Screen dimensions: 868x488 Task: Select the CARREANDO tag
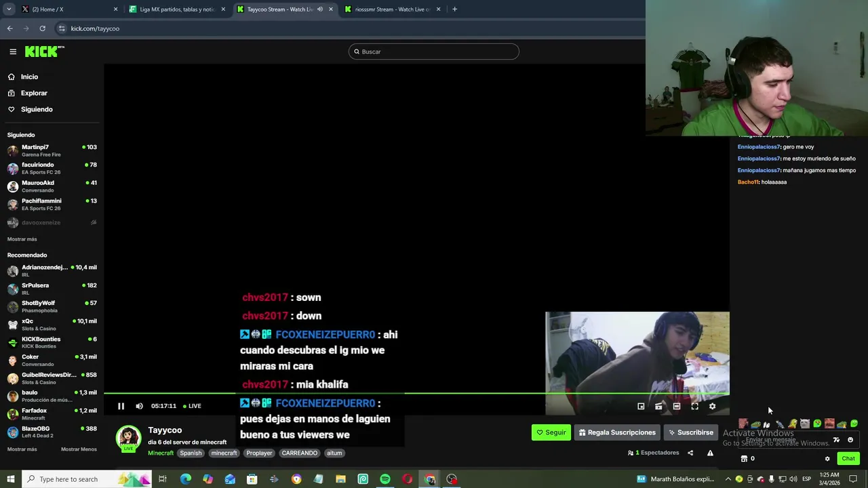299,453
